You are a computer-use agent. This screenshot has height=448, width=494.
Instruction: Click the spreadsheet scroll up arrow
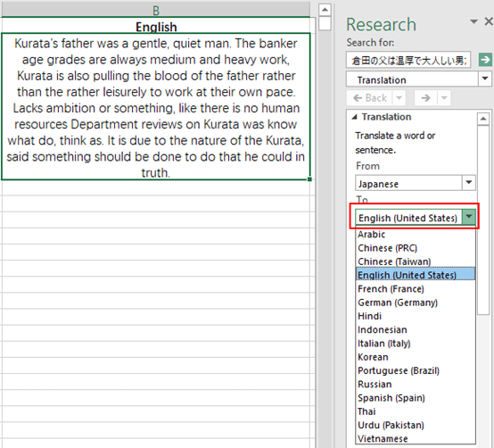[x=325, y=10]
